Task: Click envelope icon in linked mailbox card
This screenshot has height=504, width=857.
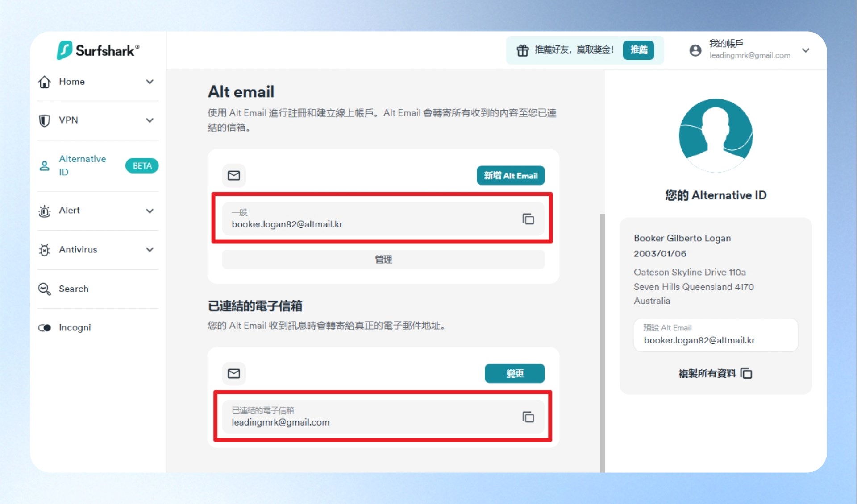Action: pyautogui.click(x=234, y=373)
